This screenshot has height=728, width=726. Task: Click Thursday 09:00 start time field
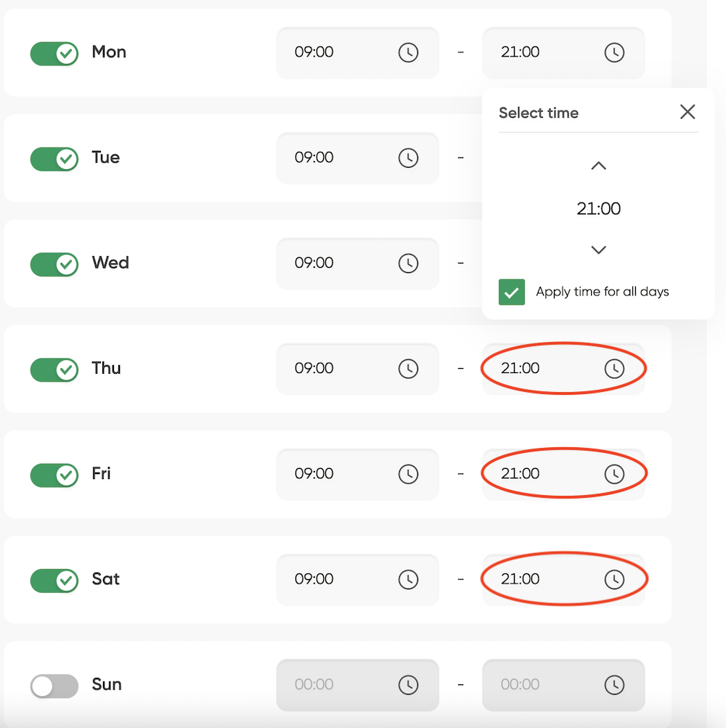coord(358,369)
